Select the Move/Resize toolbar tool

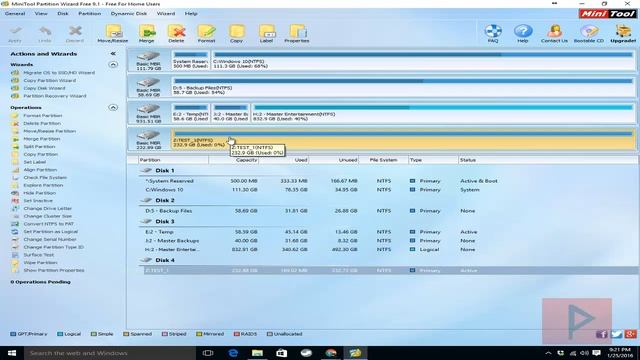tap(113, 33)
